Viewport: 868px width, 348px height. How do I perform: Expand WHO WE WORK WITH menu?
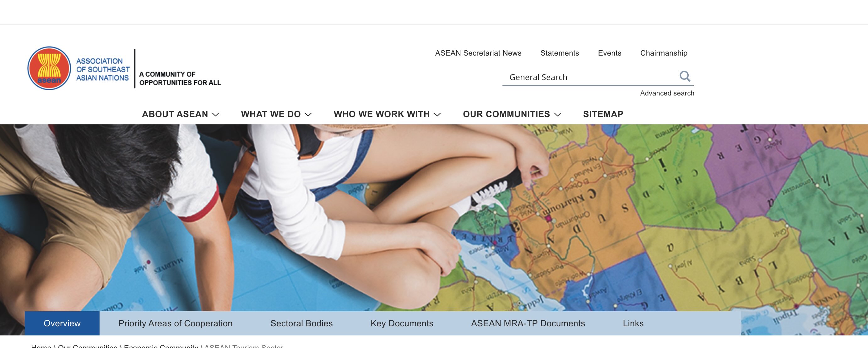388,114
